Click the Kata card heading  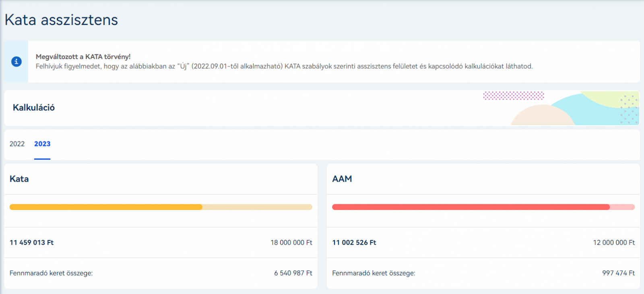click(19, 179)
